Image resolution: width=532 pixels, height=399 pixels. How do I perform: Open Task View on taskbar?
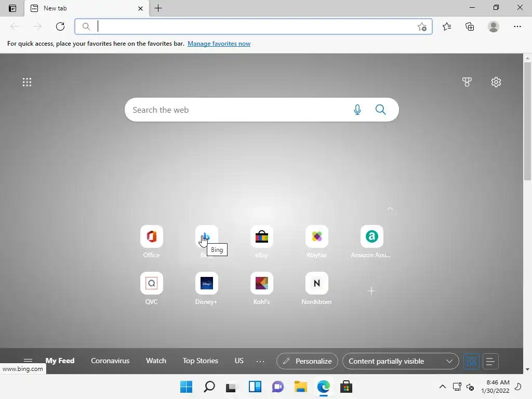pyautogui.click(x=231, y=387)
